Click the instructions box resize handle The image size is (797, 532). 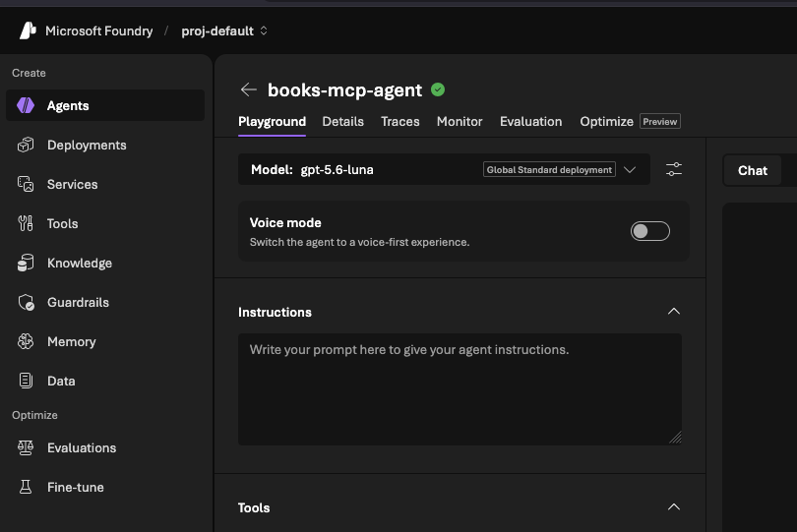coord(676,438)
